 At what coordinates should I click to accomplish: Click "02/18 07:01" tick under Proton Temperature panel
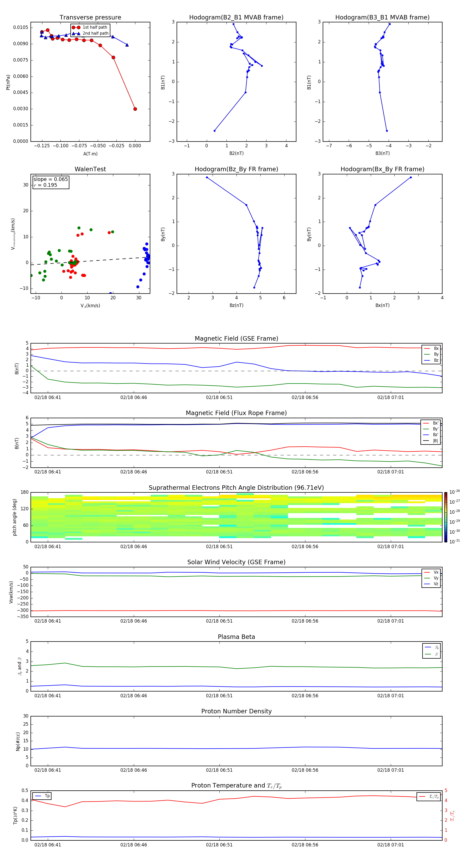[x=390, y=845]
